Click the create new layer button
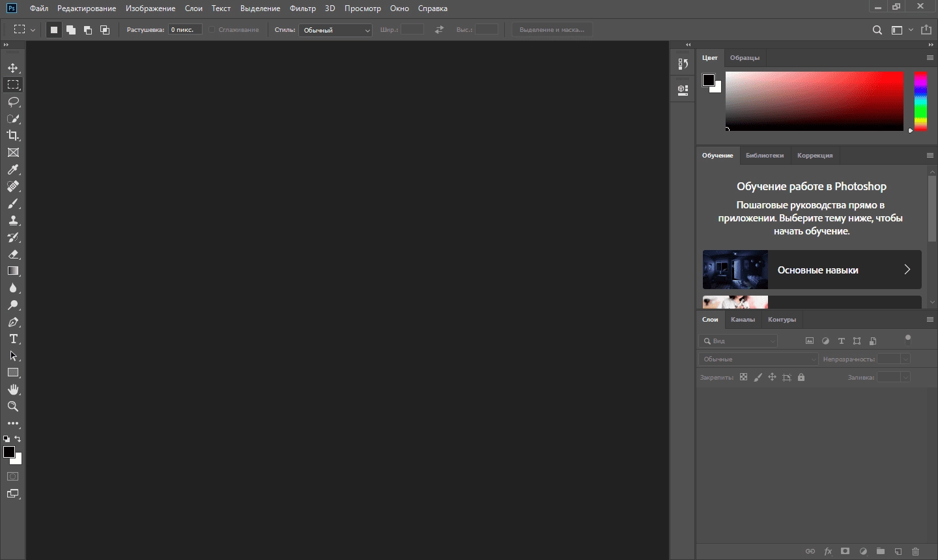Viewport: 938px width, 560px height. tap(898, 552)
